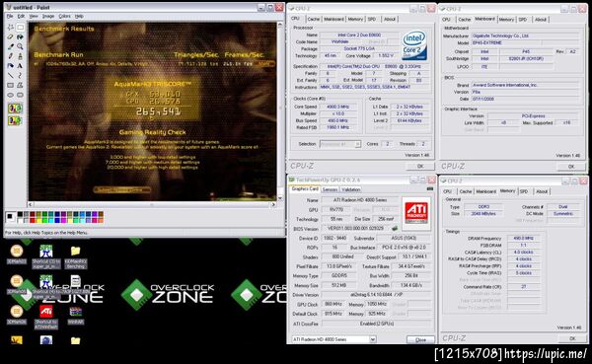Click the BIOS save icon in GPU-Z
This screenshot has height=364, width=592.
[x=395, y=228]
